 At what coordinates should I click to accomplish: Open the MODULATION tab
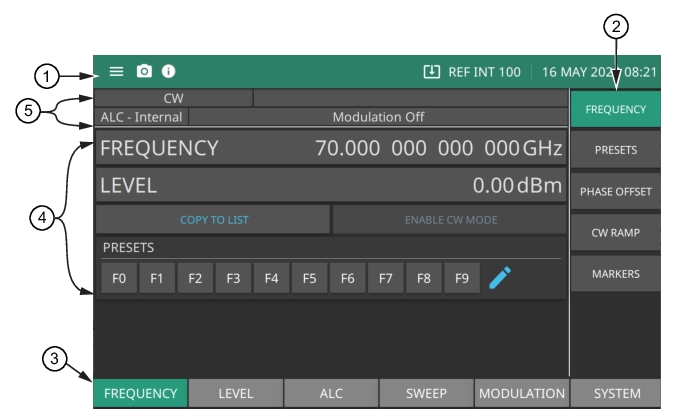(522, 393)
